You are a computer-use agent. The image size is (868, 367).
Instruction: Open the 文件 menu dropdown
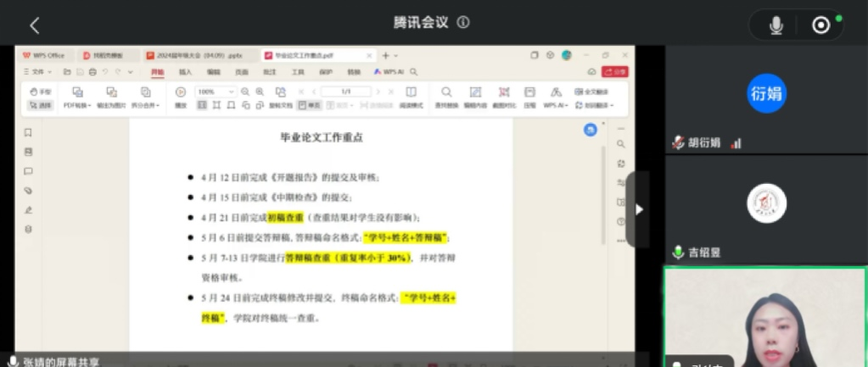point(39,72)
